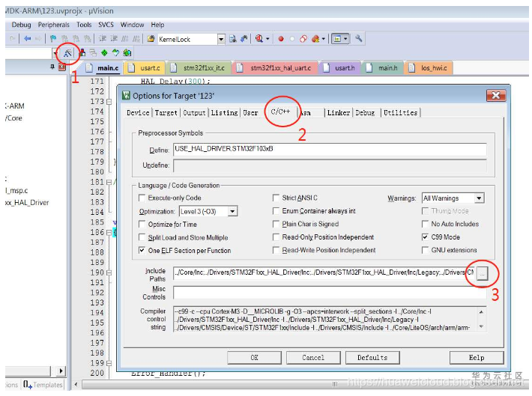Comment out selection icon

pyautogui.click(x=125, y=39)
